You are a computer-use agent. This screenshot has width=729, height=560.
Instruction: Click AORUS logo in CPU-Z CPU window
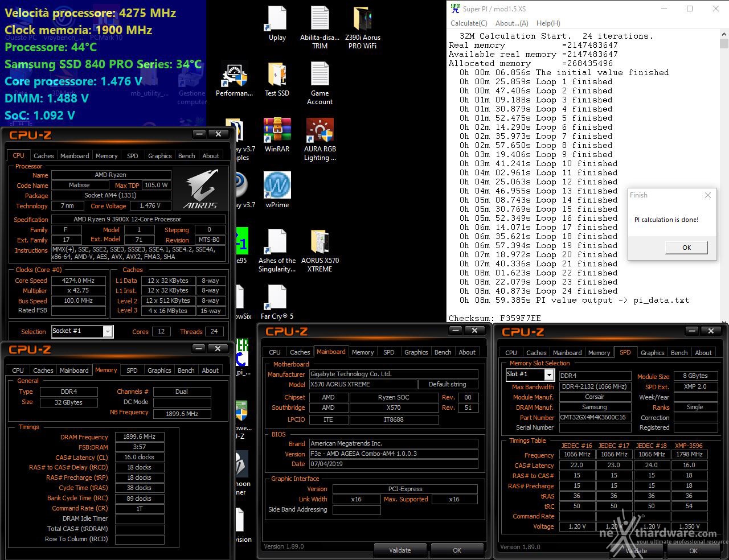200,188
